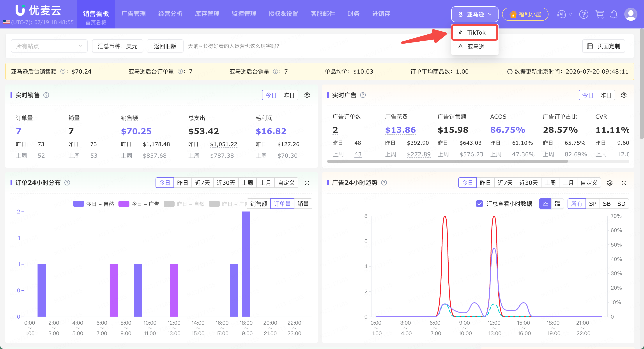Choose 亚马逊 from platform menu

coord(474,46)
